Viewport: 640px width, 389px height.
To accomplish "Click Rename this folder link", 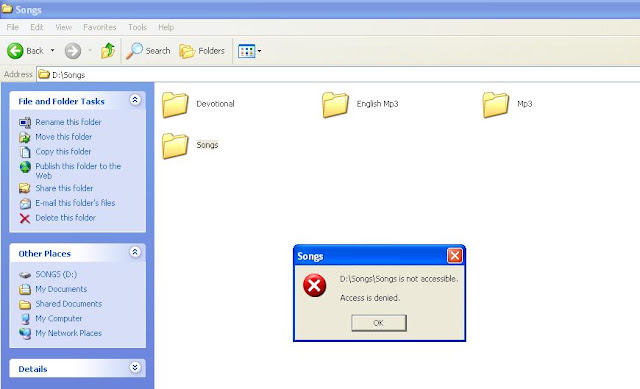I will pos(68,122).
